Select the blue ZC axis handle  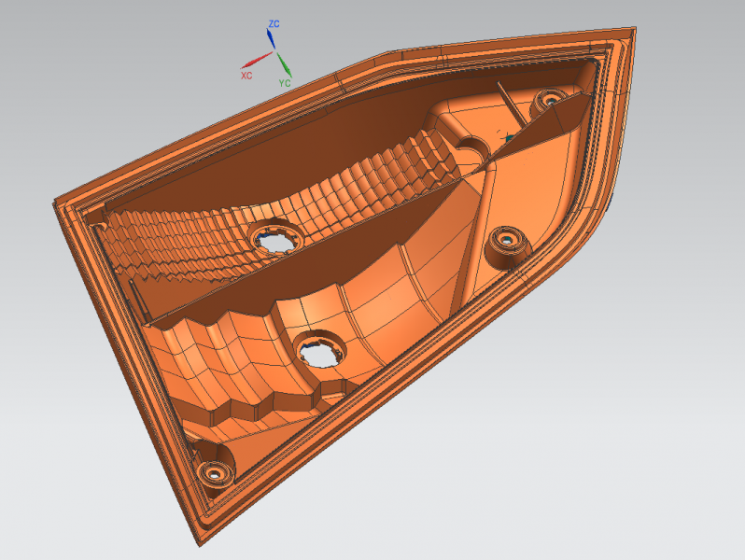[x=271, y=39]
